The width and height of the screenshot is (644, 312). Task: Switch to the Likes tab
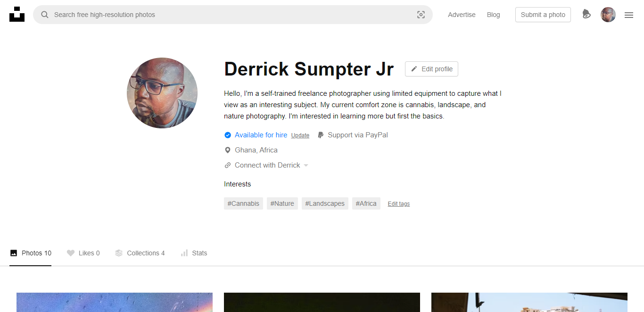click(83, 253)
